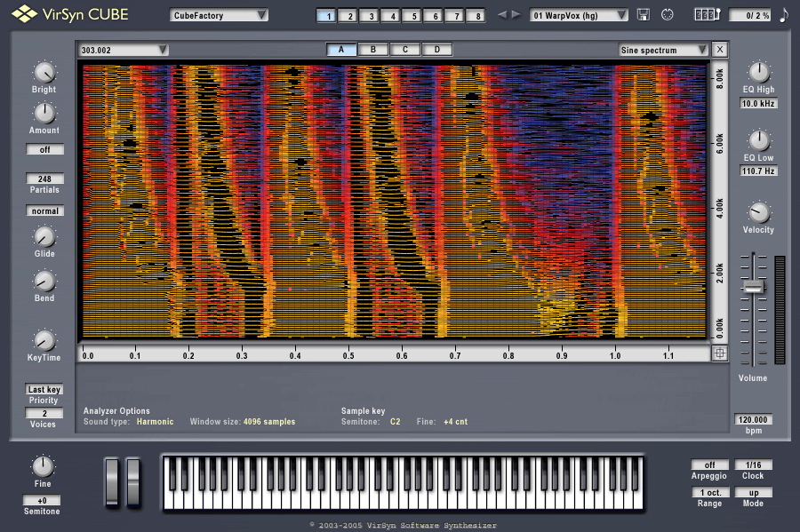
Task: Open the 303.002 sample dropdown
Action: pyautogui.click(x=124, y=50)
